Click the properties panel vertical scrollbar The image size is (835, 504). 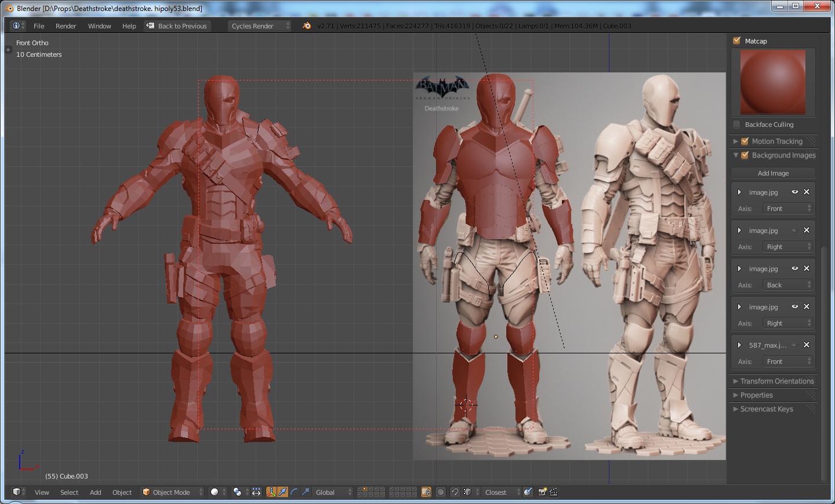point(824,365)
